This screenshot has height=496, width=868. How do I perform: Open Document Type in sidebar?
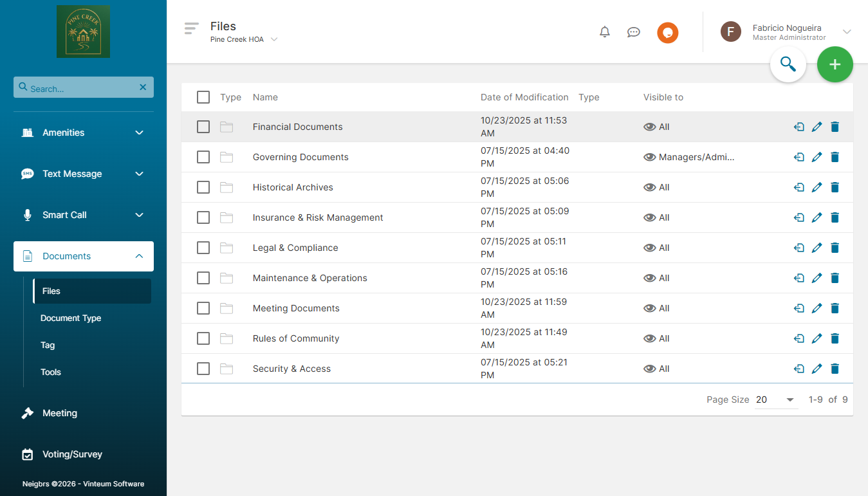pyautogui.click(x=71, y=318)
